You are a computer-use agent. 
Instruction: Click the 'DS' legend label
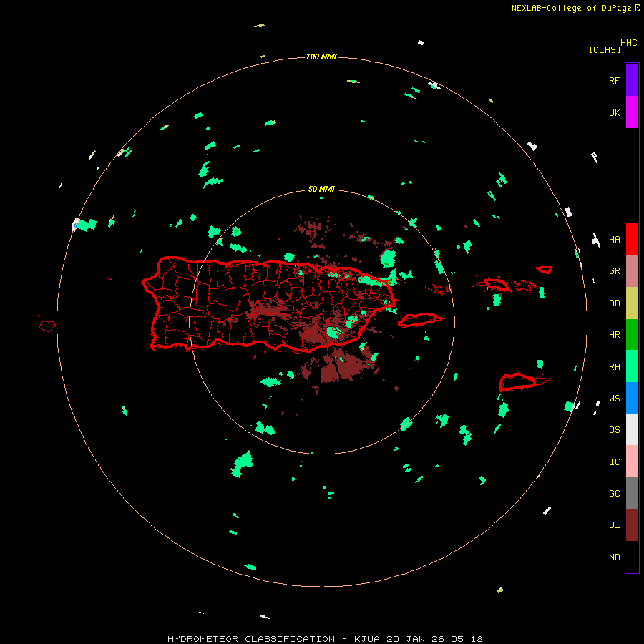point(614,430)
